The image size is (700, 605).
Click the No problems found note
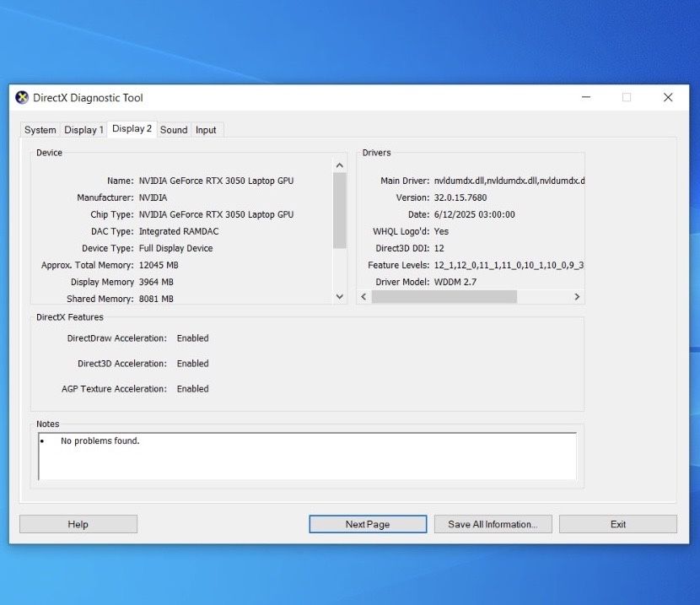pos(100,440)
